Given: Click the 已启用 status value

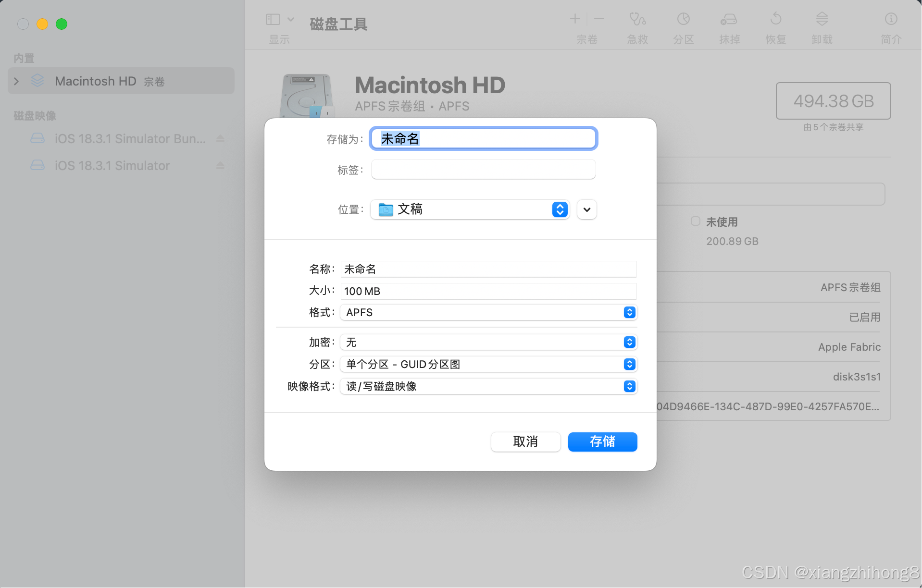Looking at the screenshot, I should tap(865, 317).
